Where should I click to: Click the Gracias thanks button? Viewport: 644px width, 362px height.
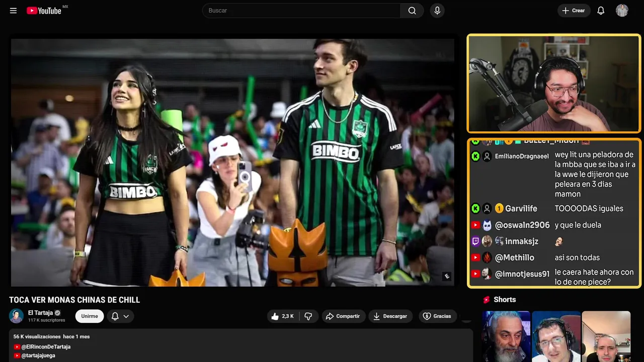(437, 316)
